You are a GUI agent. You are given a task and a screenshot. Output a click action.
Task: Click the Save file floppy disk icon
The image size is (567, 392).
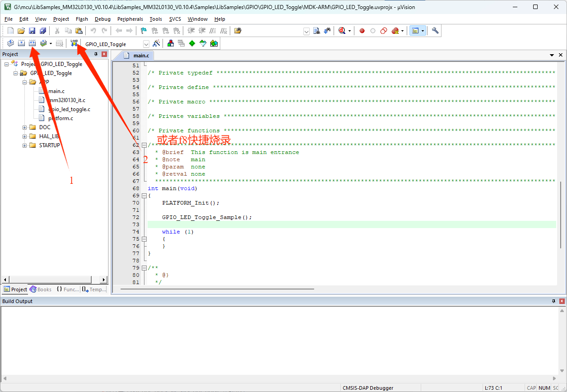[32, 31]
